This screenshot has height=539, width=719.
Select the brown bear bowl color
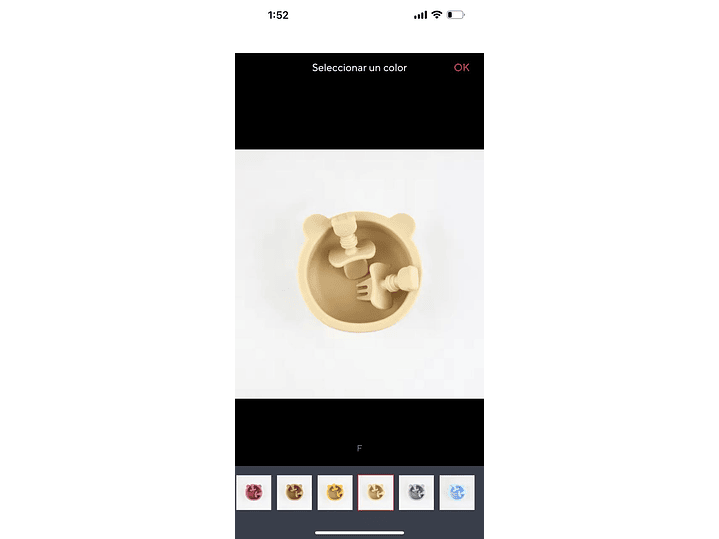coord(294,492)
